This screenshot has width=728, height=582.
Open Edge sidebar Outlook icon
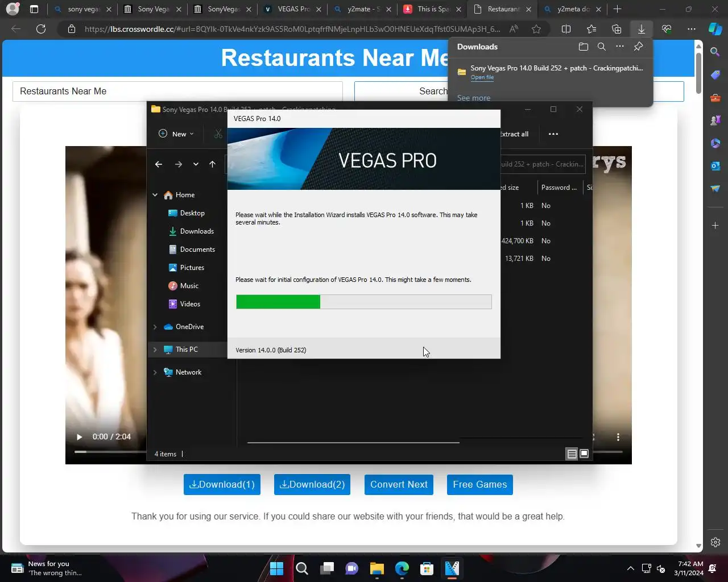(x=715, y=166)
